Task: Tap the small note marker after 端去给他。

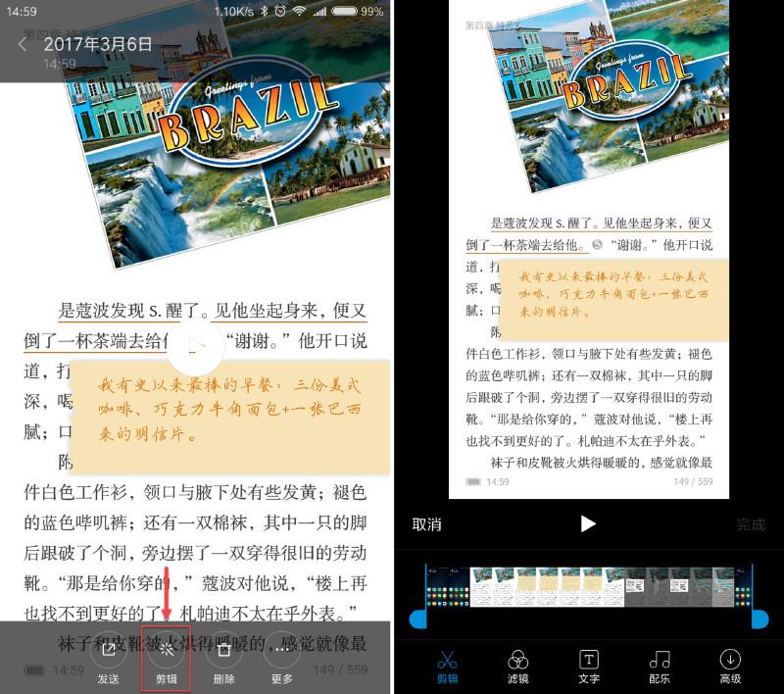Action: coord(597,244)
